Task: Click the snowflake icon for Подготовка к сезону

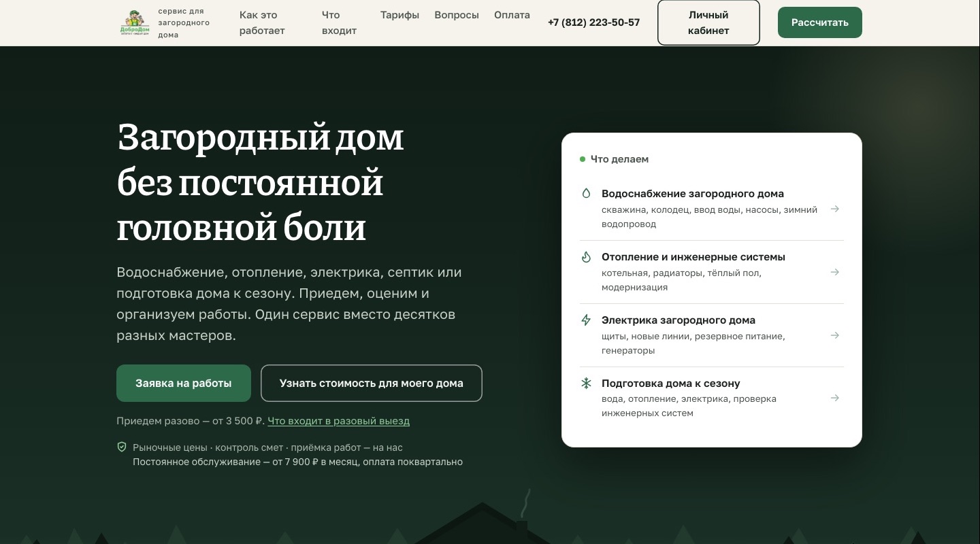Action: click(586, 383)
